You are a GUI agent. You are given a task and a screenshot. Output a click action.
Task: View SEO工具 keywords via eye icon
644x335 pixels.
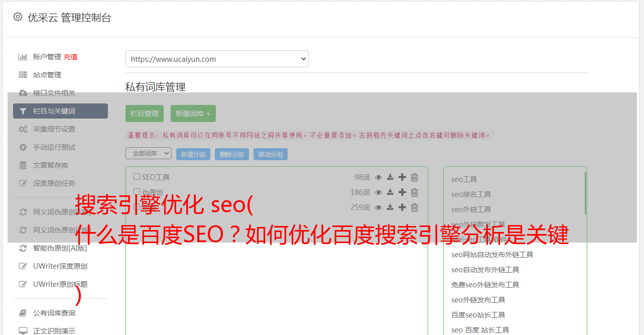[x=378, y=177]
